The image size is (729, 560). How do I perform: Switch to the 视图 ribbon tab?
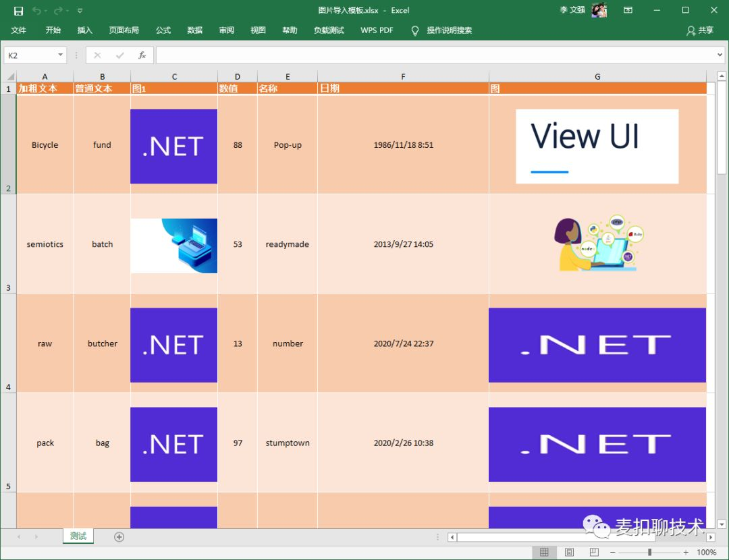coord(258,30)
